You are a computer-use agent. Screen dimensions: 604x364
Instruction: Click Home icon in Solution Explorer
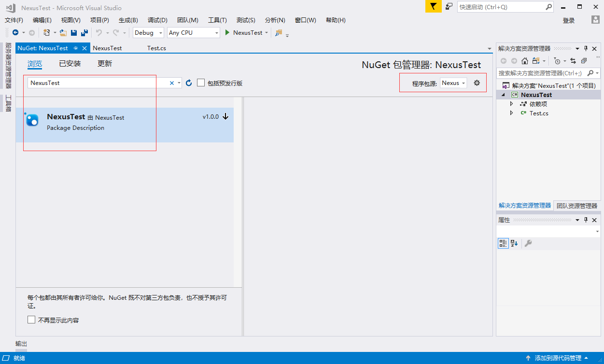[524, 61]
